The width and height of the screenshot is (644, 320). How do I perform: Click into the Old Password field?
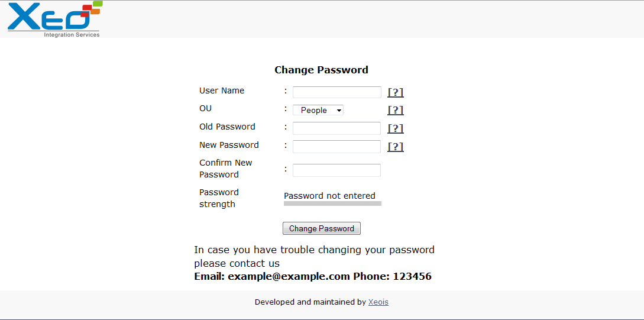tap(336, 128)
